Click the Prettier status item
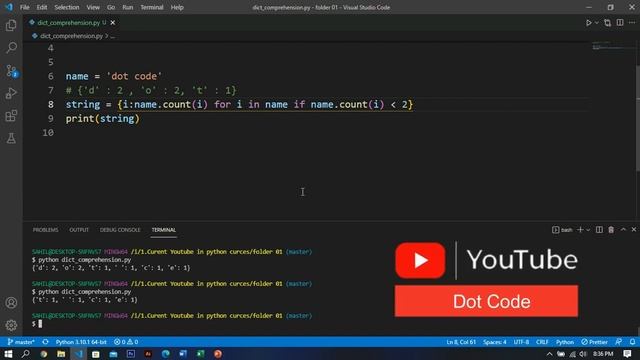 [x=594, y=342]
